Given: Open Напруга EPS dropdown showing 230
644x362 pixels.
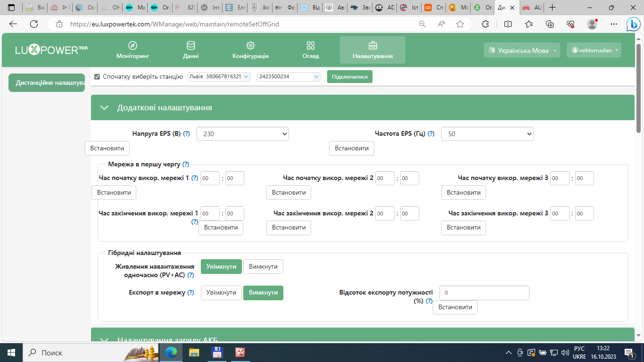Looking at the screenshot, I should (x=242, y=134).
